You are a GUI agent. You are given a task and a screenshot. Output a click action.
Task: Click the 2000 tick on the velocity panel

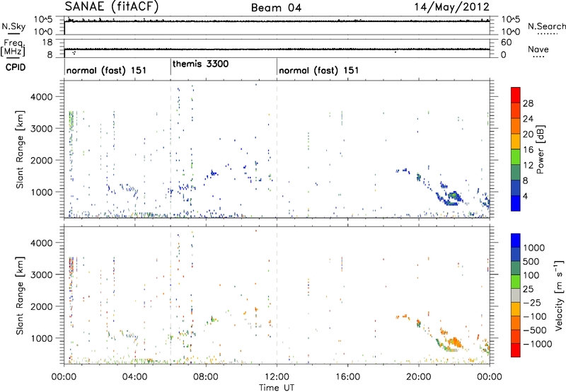[42, 306]
